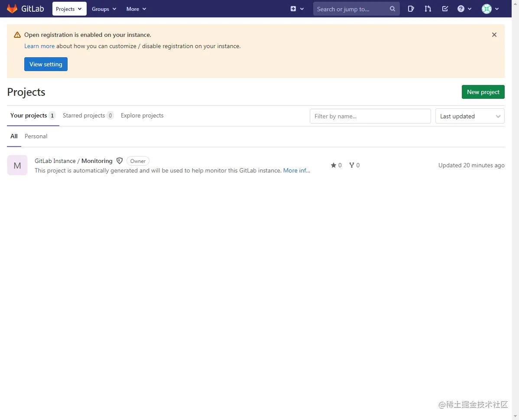Click the star count icon
This screenshot has width=519, height=420.
pos(333,165)
